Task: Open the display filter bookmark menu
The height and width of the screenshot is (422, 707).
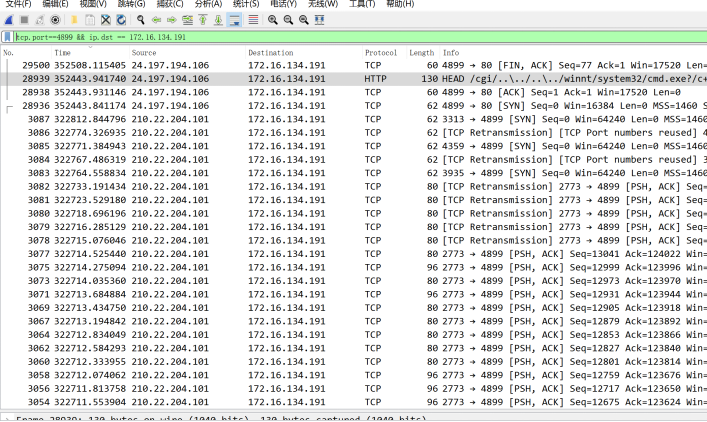Action: (x=7, y=37)
